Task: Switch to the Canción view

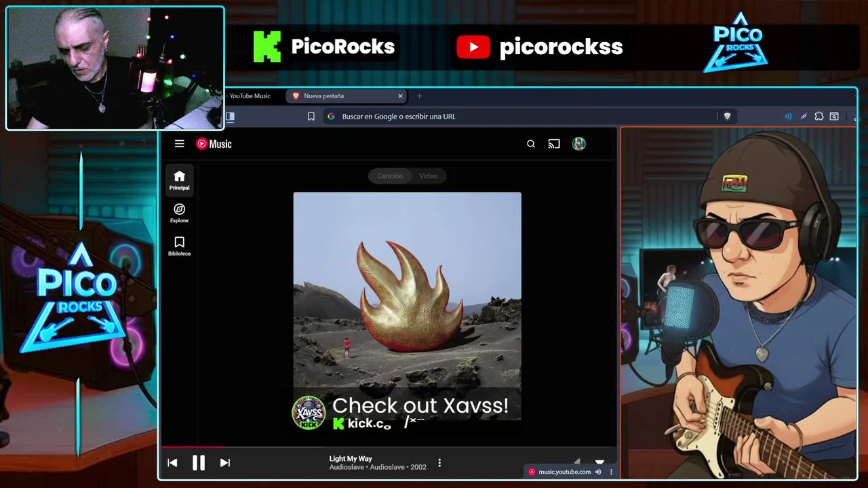Action: click(390, 176)
